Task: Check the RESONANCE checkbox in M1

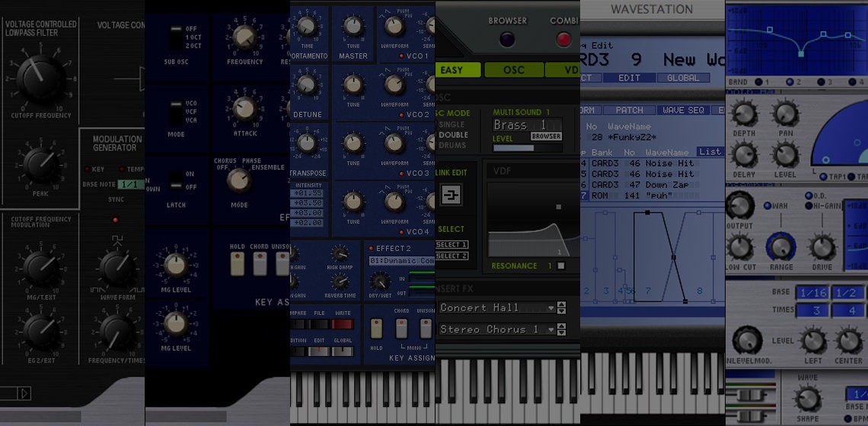Action: pyautogui.click(x=560, y=266)
